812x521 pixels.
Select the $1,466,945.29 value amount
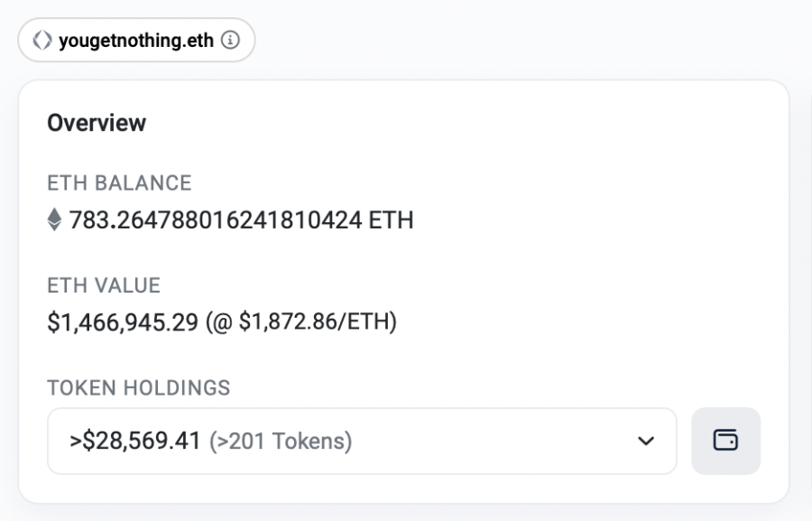123,322
